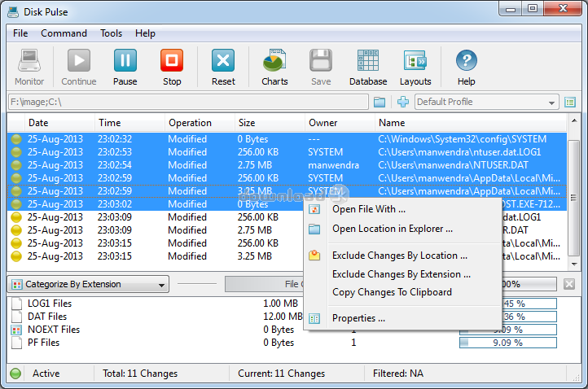Sort by the Size column header
The image size is (588, 389).
pos(270,123)
